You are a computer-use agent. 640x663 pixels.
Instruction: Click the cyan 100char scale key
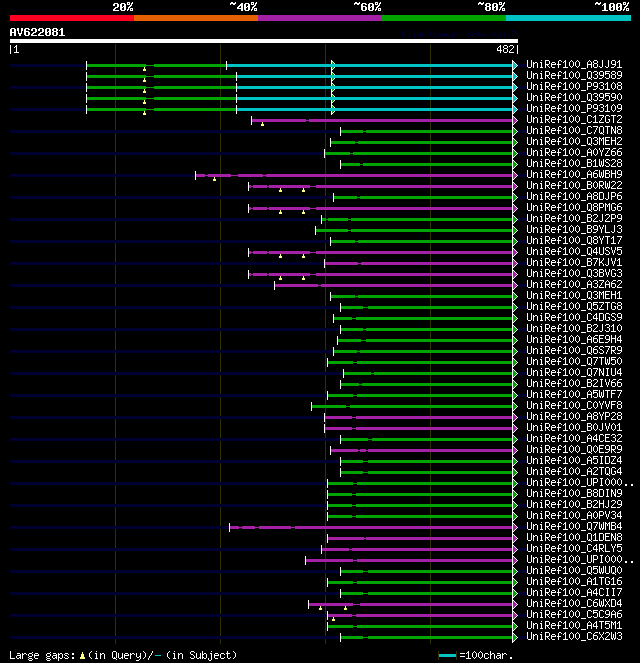(447, 656)
